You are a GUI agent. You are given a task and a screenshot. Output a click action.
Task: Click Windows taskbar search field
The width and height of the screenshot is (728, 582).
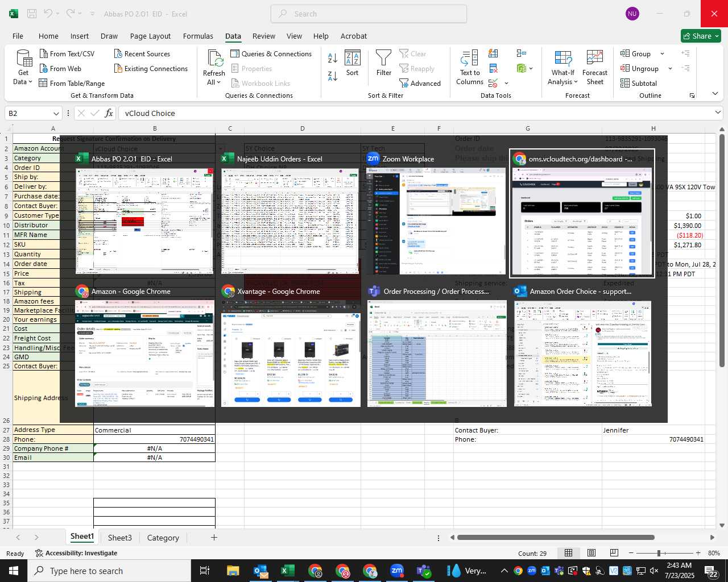[x=109, y=571]
